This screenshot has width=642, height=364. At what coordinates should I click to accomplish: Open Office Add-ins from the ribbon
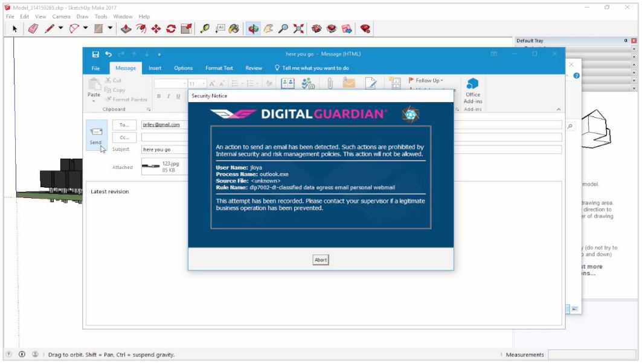[x=473, y=89]
